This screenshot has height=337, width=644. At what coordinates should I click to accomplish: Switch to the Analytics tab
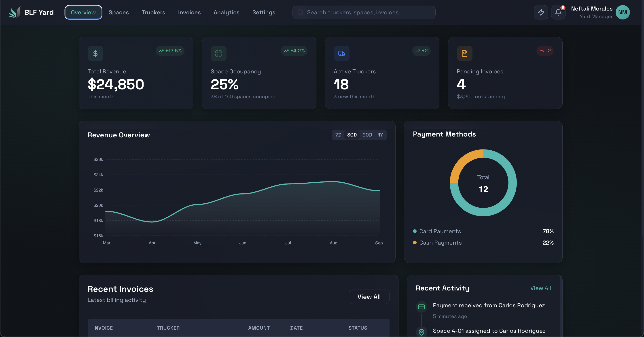226,12
